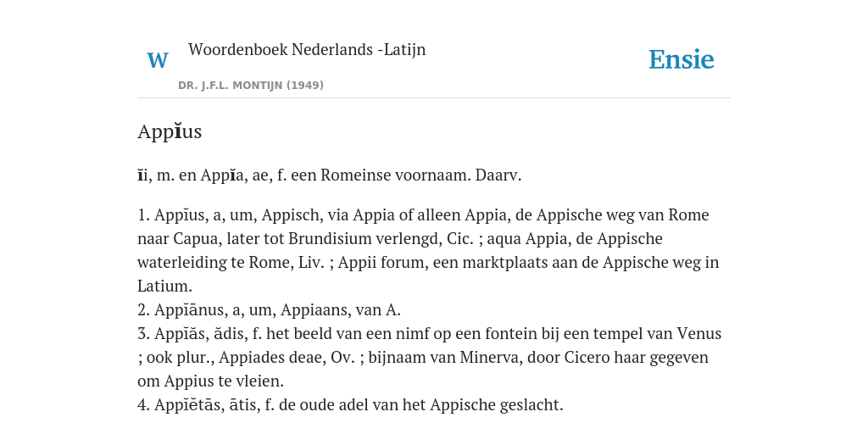The width and height of the screenshot is (868, 434).
Task: Click the phrase Appii forum
Action: click(x=381, y=263)
